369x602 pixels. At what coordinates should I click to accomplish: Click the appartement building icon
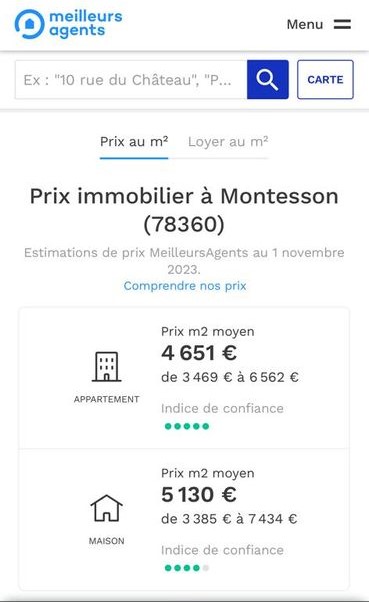click(x=106, y=366)
